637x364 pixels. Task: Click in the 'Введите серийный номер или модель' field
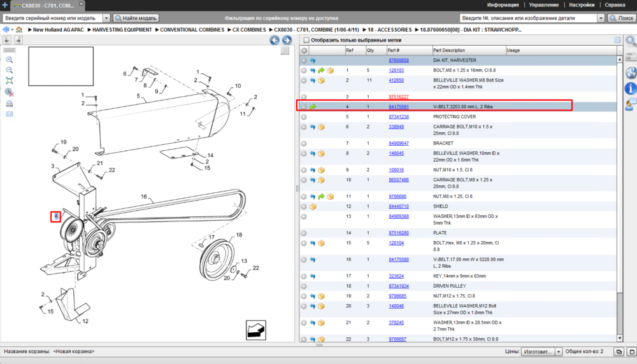(53, 18)
